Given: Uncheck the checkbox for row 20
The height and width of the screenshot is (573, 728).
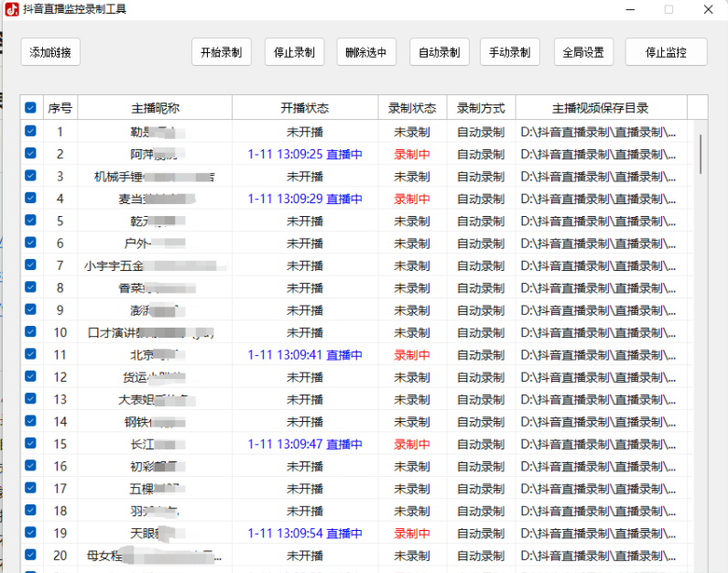Looking at the screenshot, I should pos(30,555).
